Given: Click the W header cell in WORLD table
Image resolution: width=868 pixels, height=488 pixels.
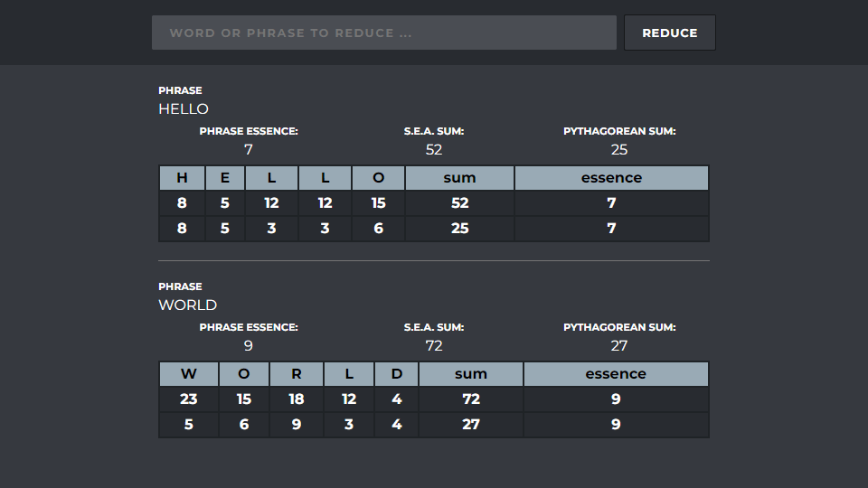Looking at the screenshot, I should [189, 374].
